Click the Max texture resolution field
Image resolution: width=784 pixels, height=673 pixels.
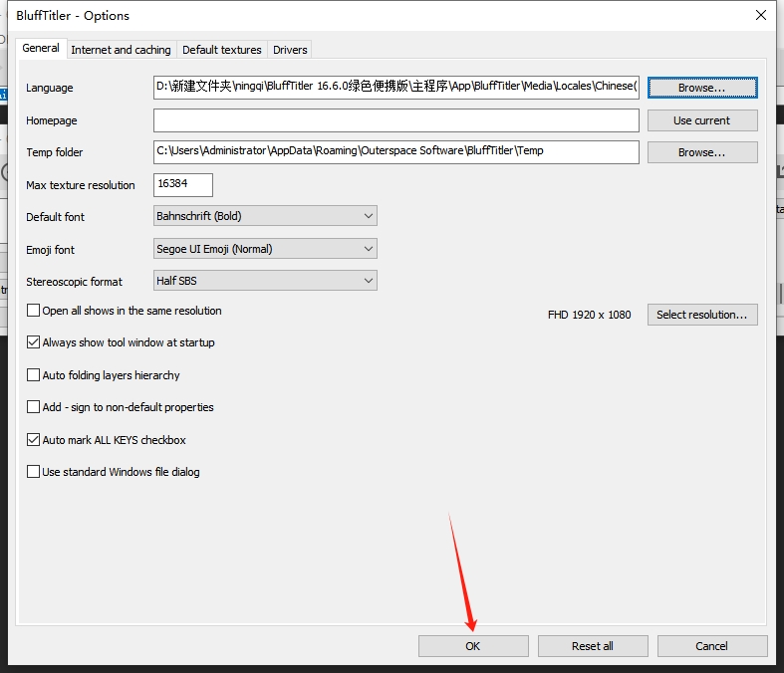183,185
